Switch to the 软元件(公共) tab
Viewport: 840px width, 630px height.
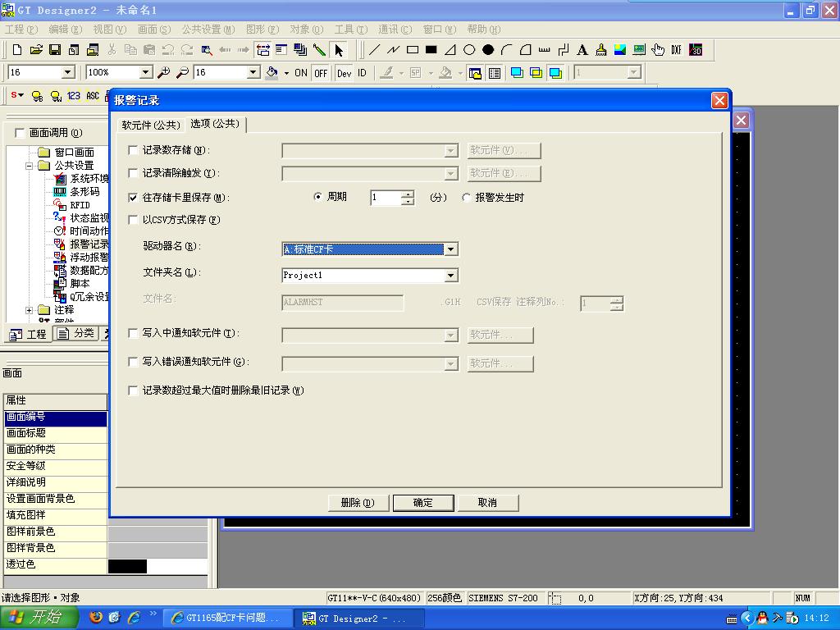pyautogui.click(x=150, y=125)
